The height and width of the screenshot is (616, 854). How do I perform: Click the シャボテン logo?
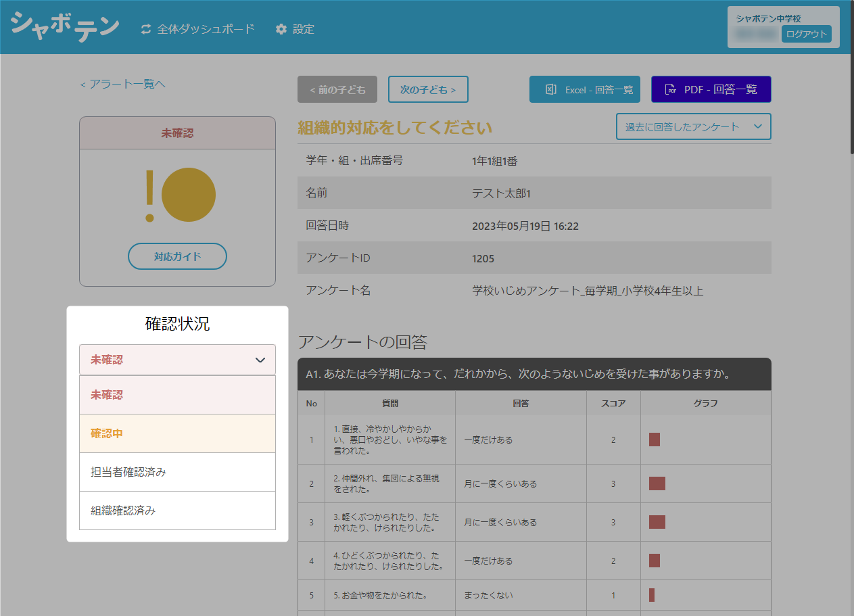pos(65,27)
